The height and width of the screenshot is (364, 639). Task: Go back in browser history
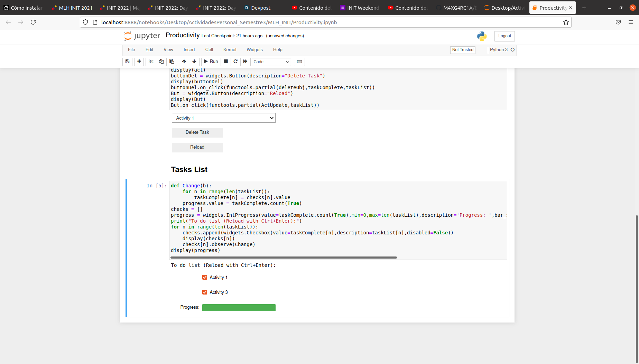point(8,22)
